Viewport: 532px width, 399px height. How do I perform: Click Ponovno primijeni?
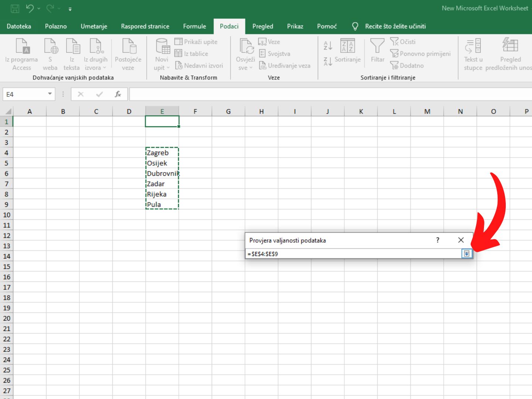pos(420,54)
